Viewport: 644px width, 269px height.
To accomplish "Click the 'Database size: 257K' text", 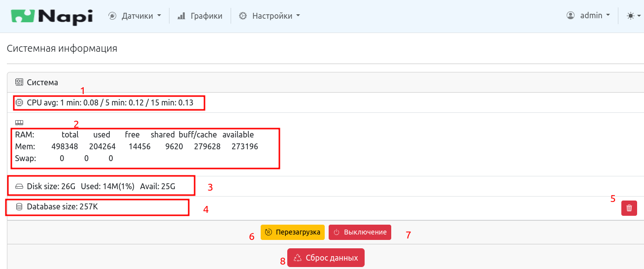I will coord(63,207).
